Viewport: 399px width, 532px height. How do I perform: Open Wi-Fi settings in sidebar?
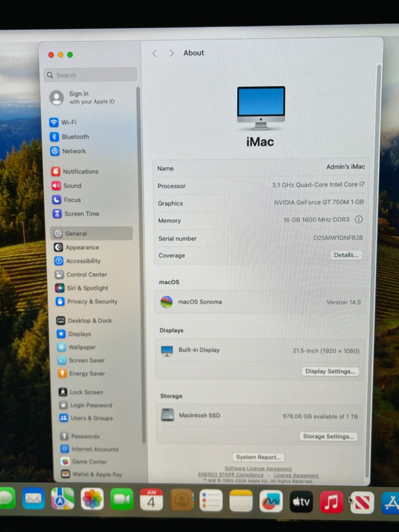point(63,122)
